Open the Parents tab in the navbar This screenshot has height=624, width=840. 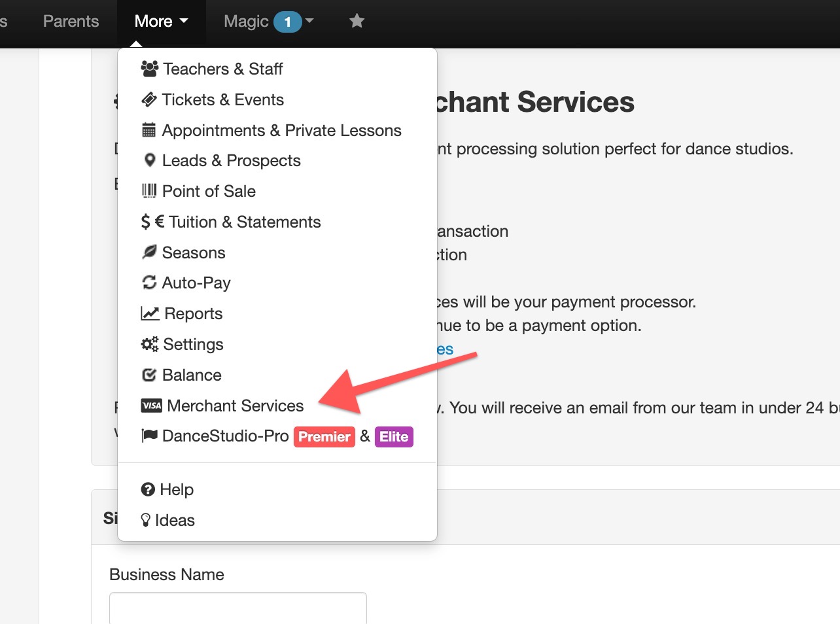pyautogui.click(x=71, y=21)
